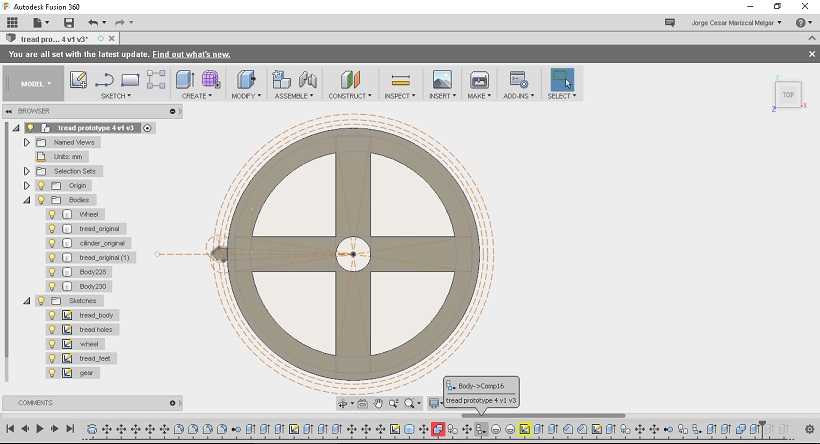Viewport: 820px width, 444px height.
Task: Click the Measure tool icon
Action: [x=400, y=80]
